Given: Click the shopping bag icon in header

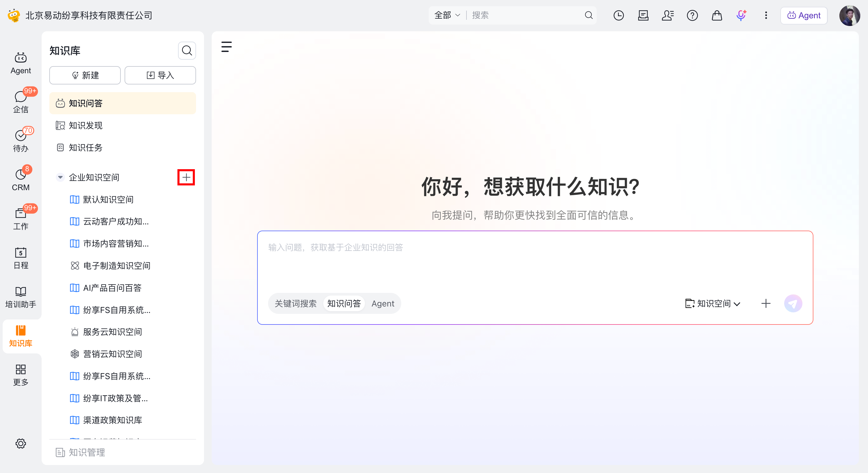Looking at the screenshot, I should tap(717, 15).
